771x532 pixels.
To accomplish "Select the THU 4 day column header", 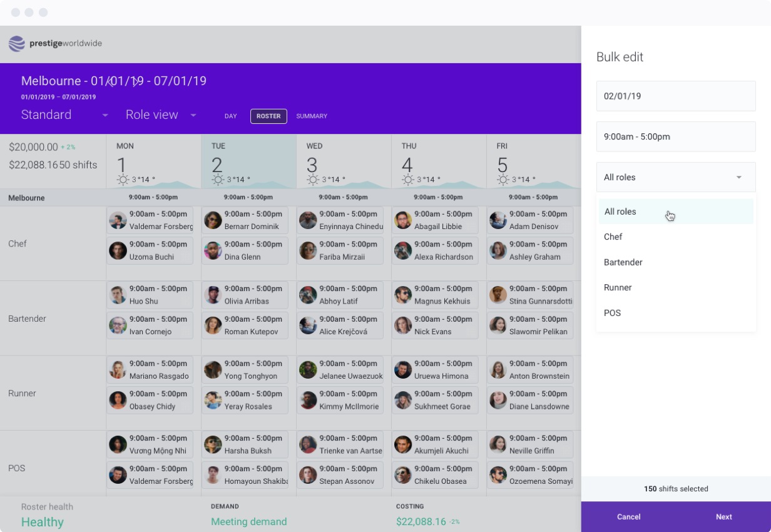I will pyautogui.click(x=439, y=161).
